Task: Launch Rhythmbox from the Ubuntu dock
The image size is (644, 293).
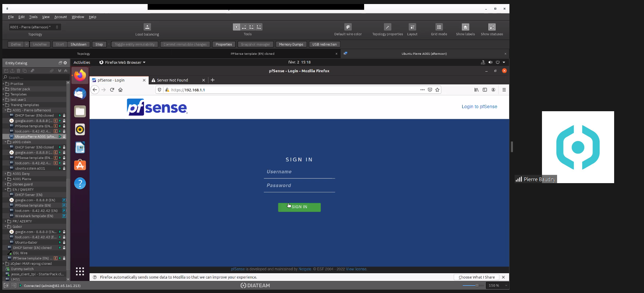Action: click(80, 129)
